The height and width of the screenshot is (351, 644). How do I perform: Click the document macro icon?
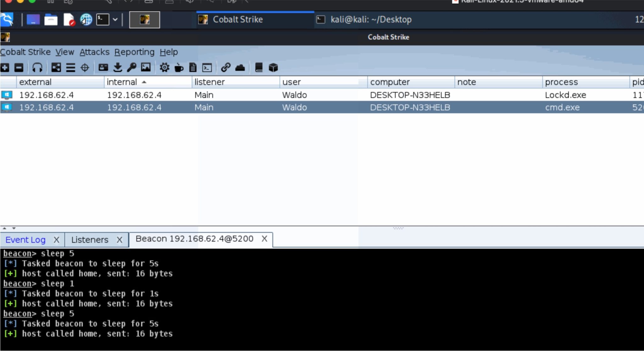coord(193,67)
